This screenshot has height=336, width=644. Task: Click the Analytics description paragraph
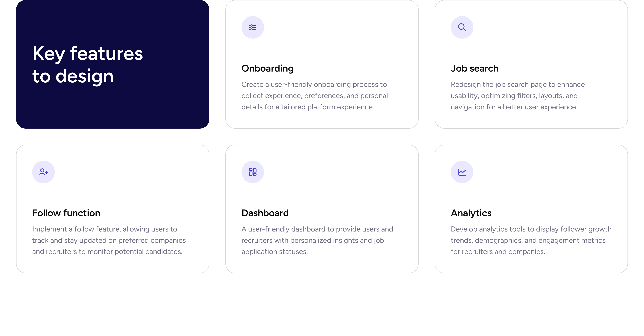pos(531,240)
